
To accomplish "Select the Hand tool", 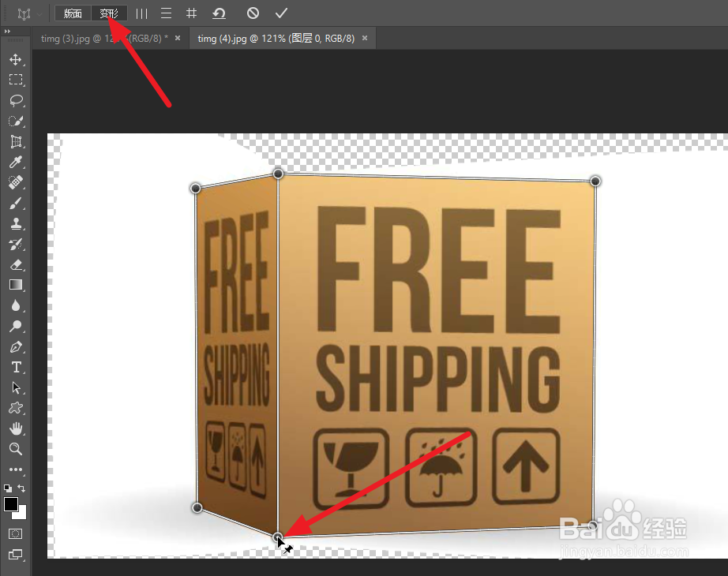I will 16,428.
